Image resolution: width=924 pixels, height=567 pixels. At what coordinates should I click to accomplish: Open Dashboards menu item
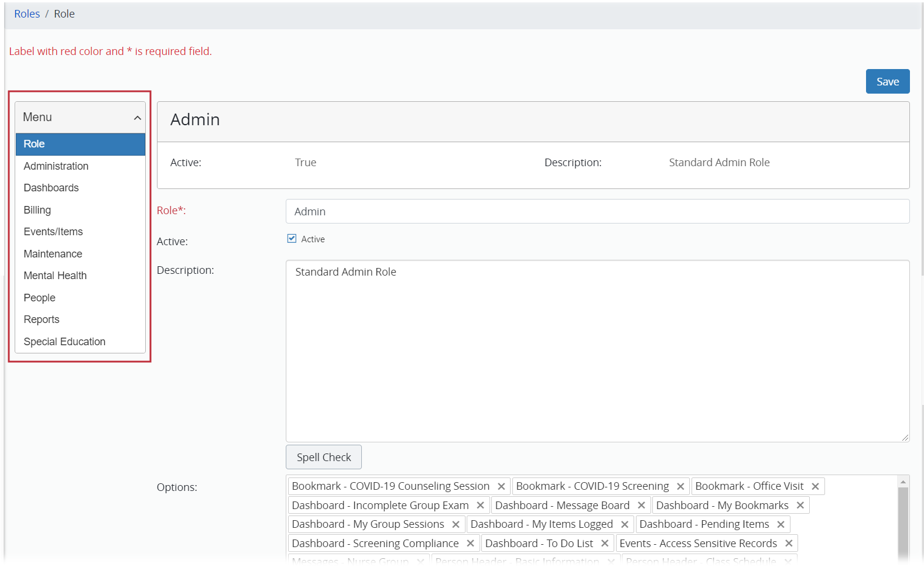(x=80, y=188)
